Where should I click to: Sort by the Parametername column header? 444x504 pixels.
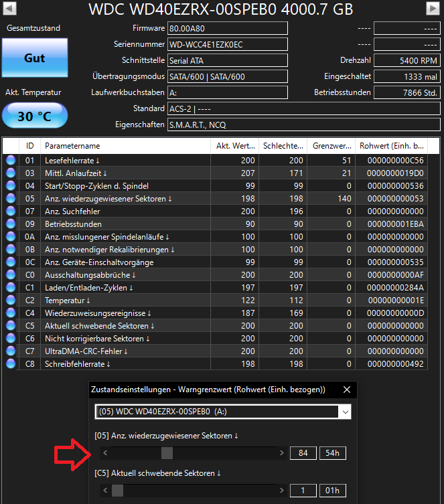point(125,146)
